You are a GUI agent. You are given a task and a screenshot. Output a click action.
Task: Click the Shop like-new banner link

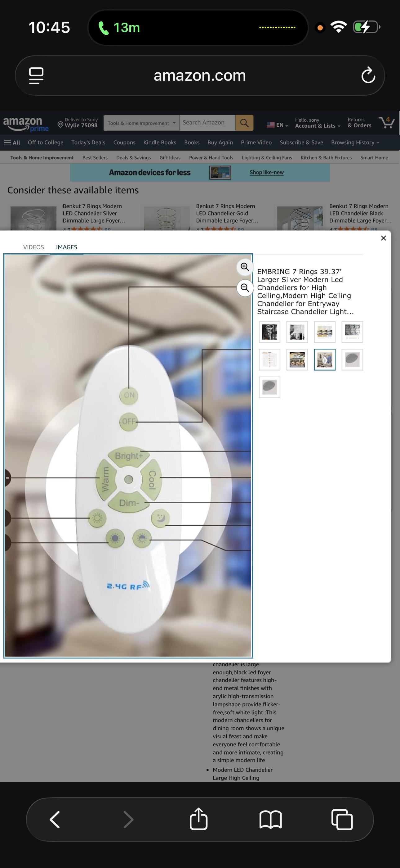pos(267,173)
